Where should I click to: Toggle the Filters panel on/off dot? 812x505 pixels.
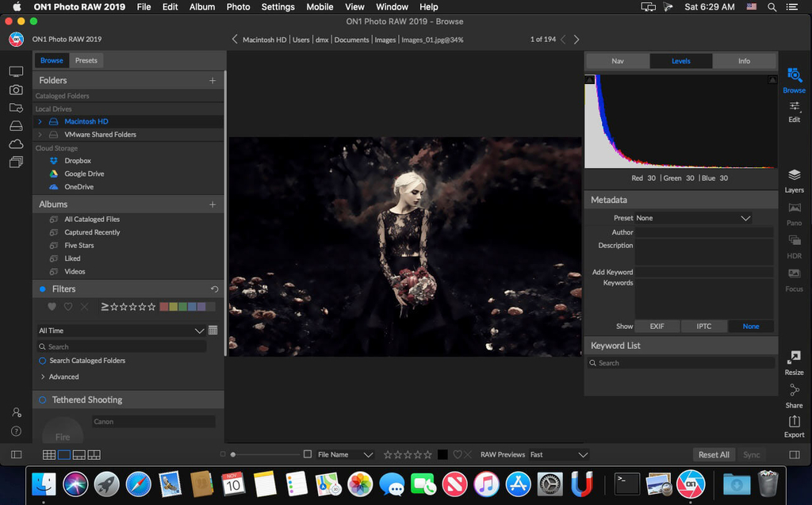(x=43, y=289)
